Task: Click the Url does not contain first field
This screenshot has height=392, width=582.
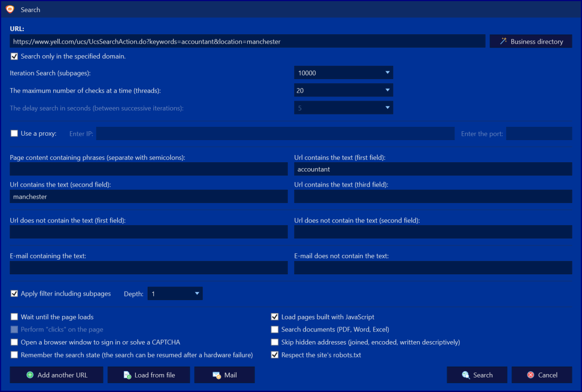Action: point(149,232)
